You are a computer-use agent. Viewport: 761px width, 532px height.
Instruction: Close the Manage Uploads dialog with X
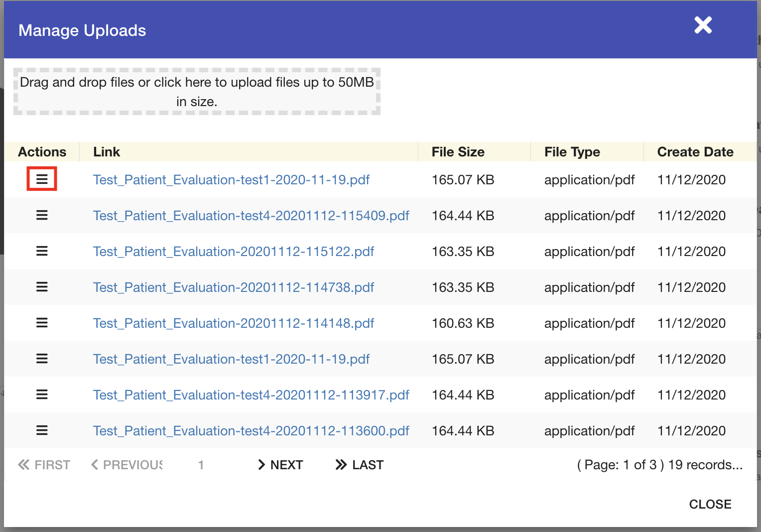(703, 25)
